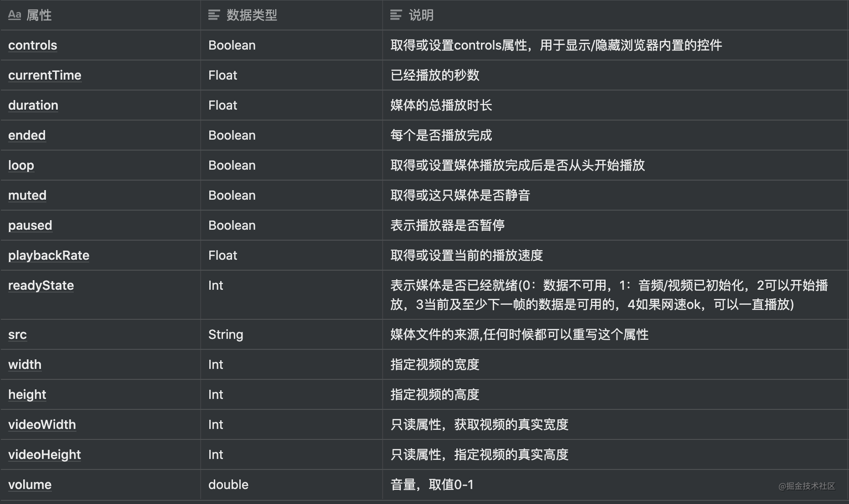849x504 pixels.
Task: Click the text icon beside 数据类型 header
Action: point(214,15)
